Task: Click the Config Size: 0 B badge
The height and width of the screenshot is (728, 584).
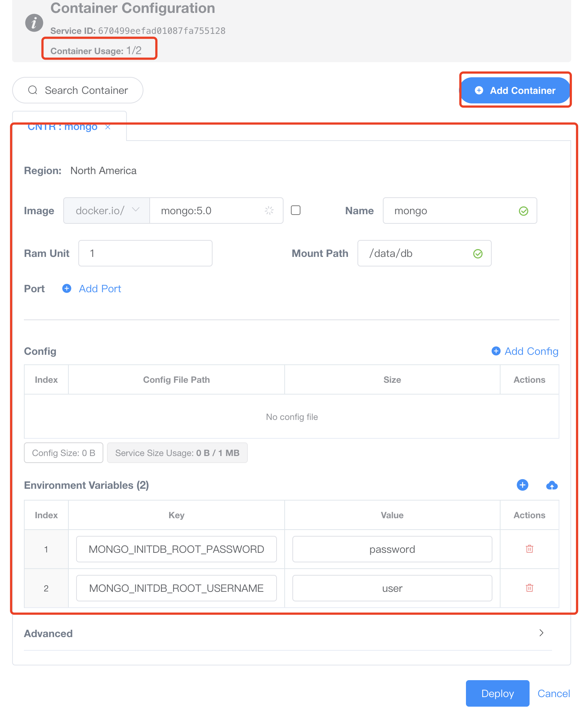Action: coord(64,453)
